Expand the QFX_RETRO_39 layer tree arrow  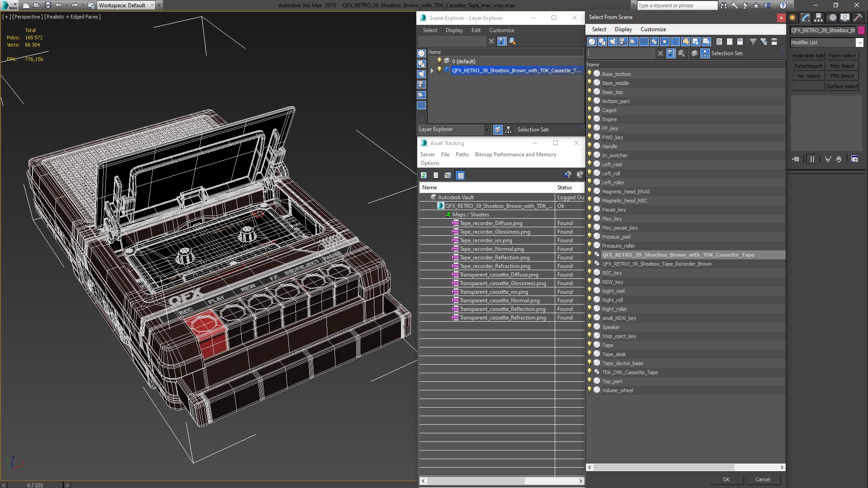coord(432,70)
